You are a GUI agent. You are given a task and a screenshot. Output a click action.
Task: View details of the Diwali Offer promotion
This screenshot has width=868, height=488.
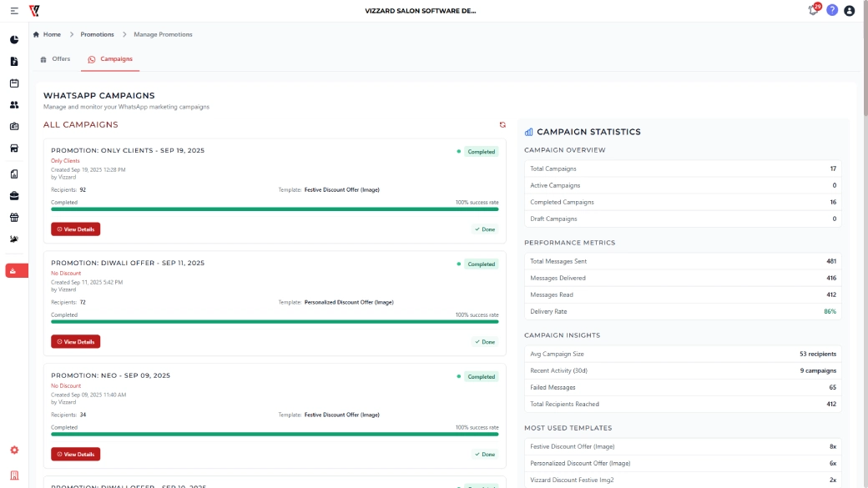(75, 342)
